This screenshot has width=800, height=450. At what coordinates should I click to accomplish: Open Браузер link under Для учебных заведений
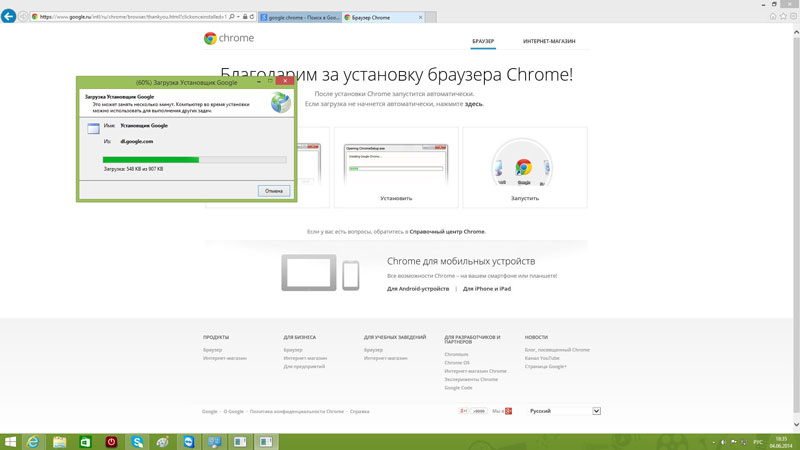373,350
